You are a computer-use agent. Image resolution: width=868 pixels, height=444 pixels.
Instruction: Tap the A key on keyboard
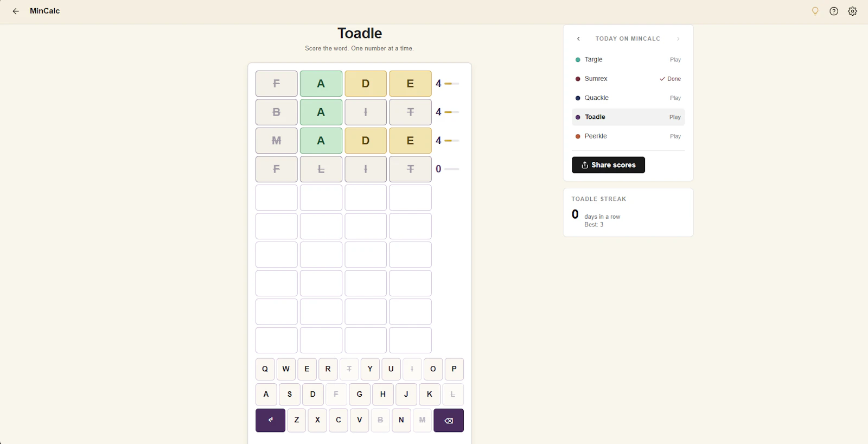[x=266, y=395]
